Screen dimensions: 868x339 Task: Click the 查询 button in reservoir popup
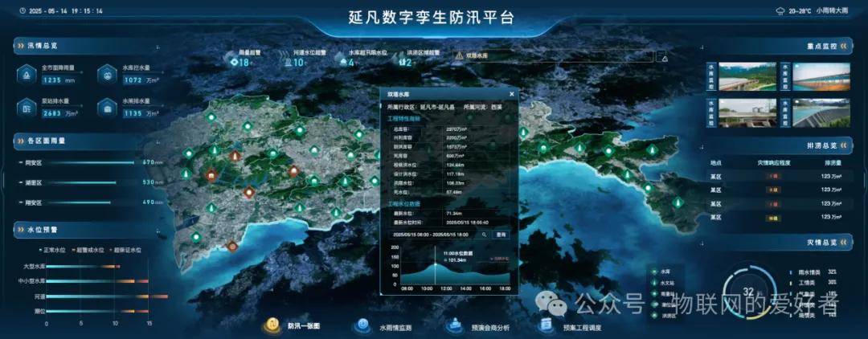(x=501, y=235)
